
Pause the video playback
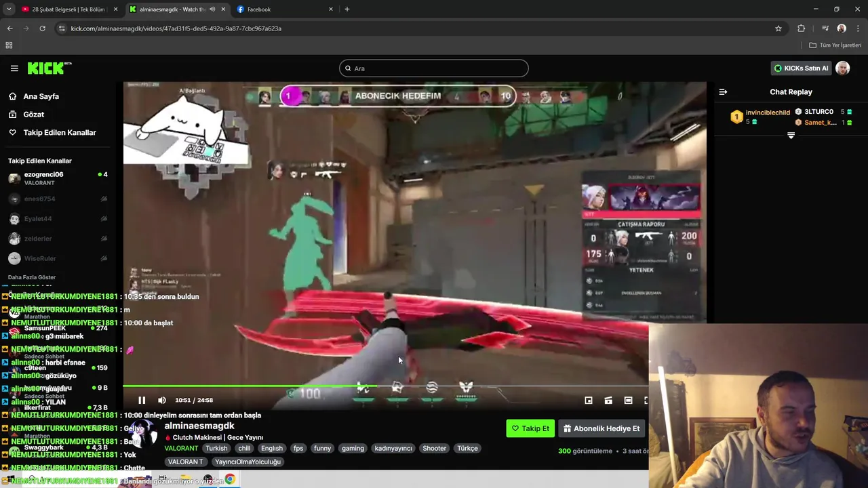click(x=142, y=400)
